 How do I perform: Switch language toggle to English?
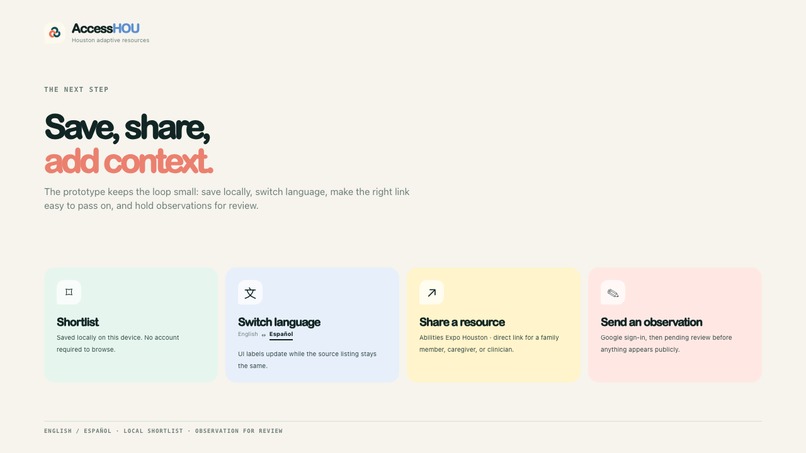pos(248,334)
